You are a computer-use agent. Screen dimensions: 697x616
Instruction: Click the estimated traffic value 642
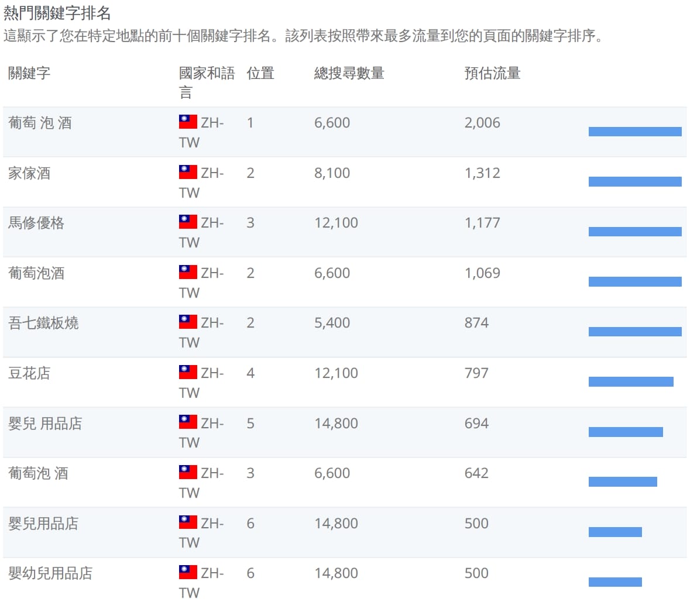click(476, 473)
